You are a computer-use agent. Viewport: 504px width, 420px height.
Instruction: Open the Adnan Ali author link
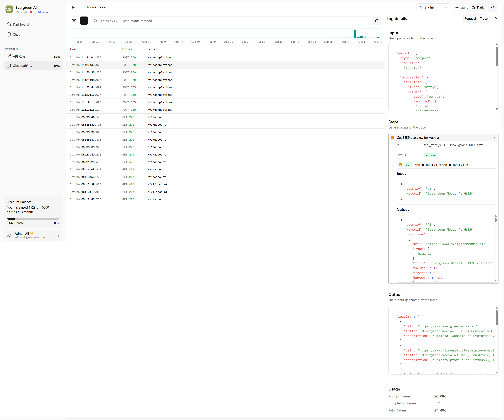click(43, 12)
